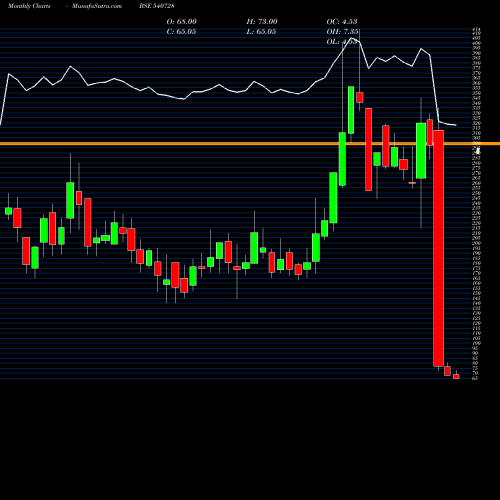Click the open value "O: 68.00"

182,22
